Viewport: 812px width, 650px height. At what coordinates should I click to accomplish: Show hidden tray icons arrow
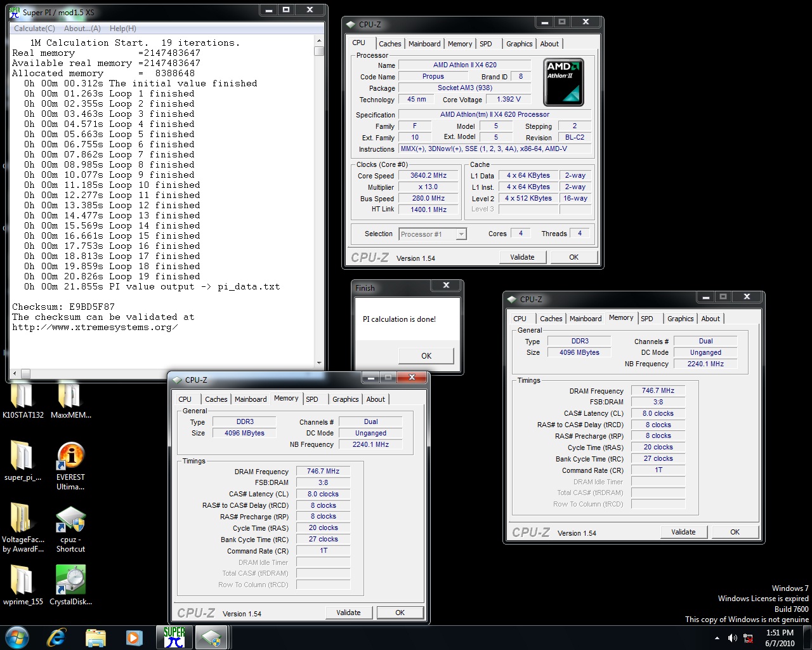coord(717,638)
